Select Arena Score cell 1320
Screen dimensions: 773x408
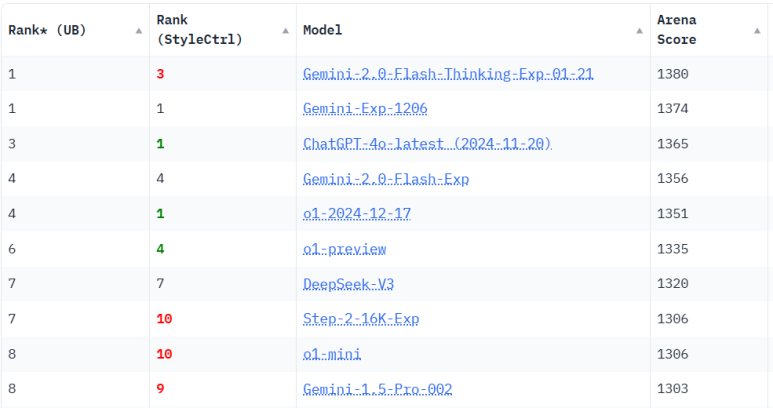672,283
